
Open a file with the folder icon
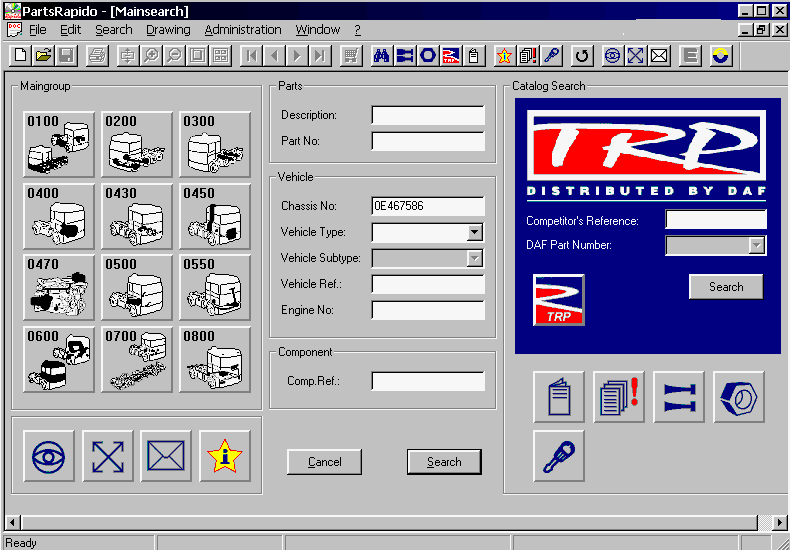pos(43,55)
